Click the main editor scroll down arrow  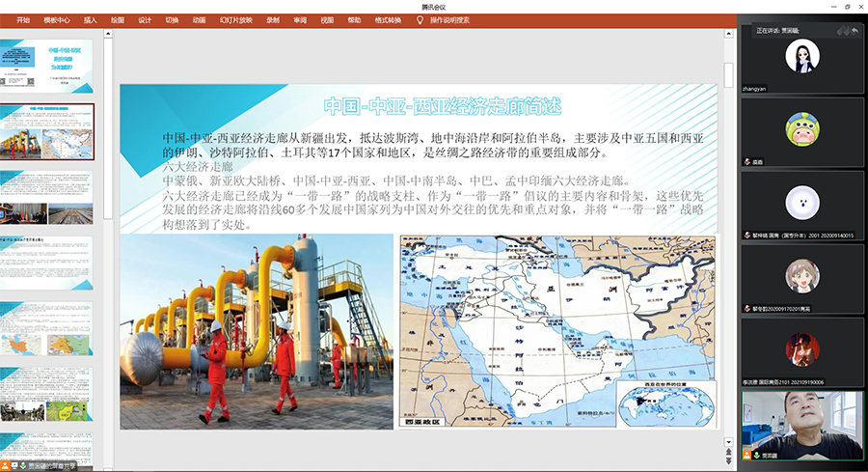point(729,439)
